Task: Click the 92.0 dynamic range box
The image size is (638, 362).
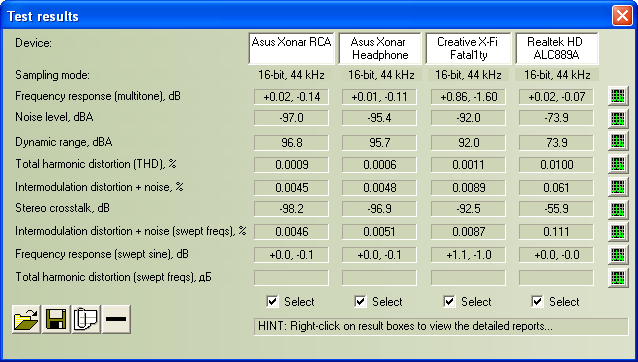Action: (x=468, y=143)
